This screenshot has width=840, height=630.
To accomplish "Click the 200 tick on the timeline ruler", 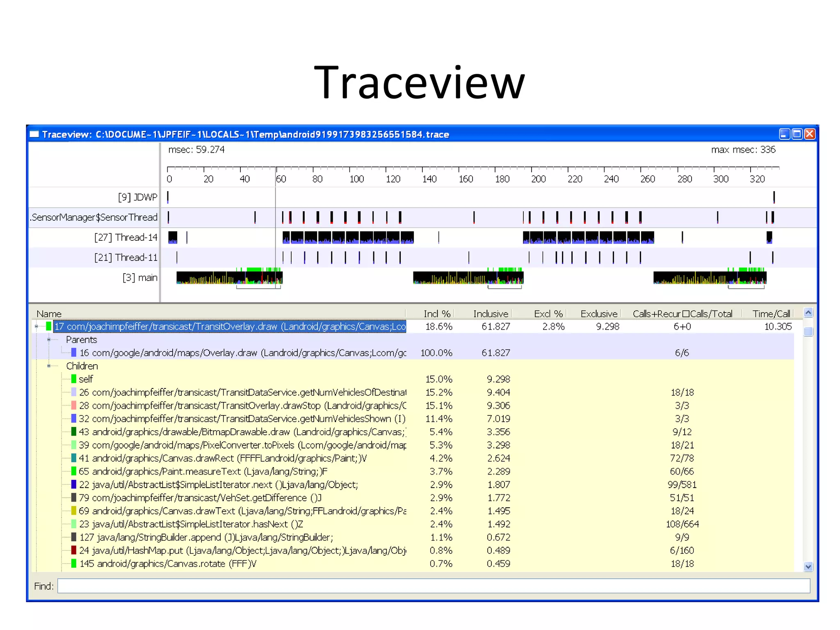I will pos(538,179).
